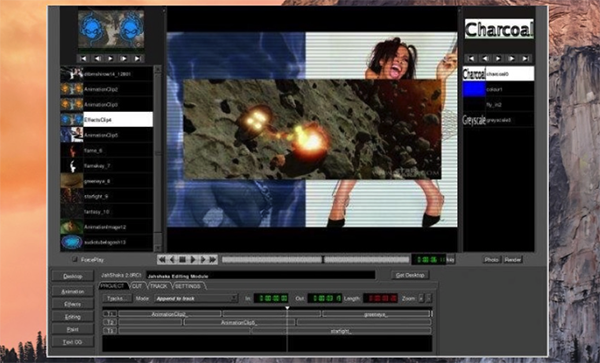Rewind using the main transport bar

pos(162,260)
